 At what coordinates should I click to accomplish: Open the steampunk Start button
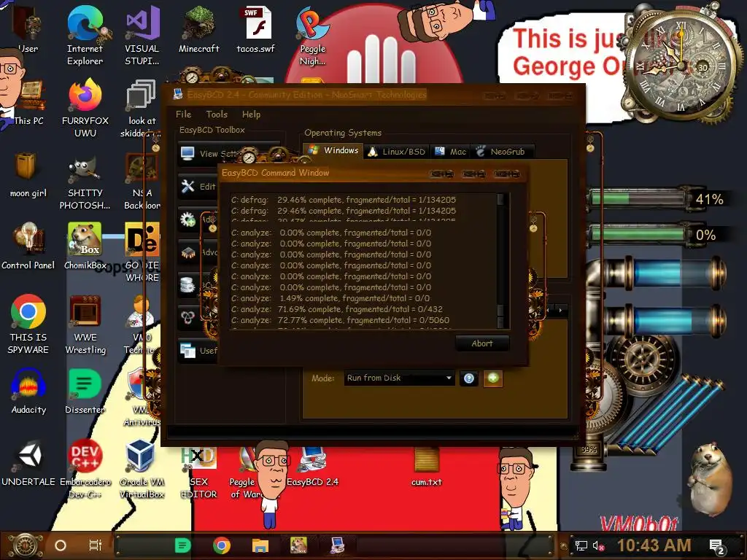point(26,545)
